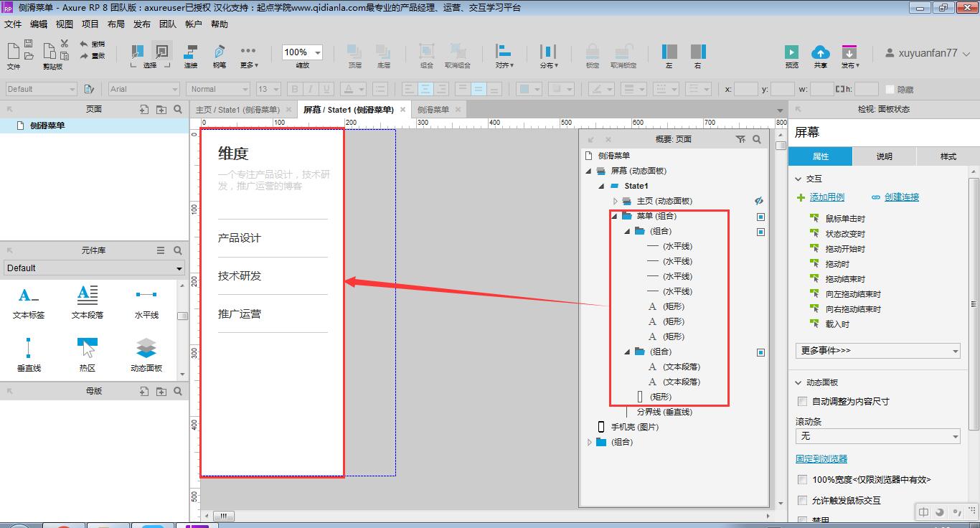Image resolution: width=980 pixels, height=528 pixels.
Task: Open the 发布 publish dropdown
Action: 849,56
